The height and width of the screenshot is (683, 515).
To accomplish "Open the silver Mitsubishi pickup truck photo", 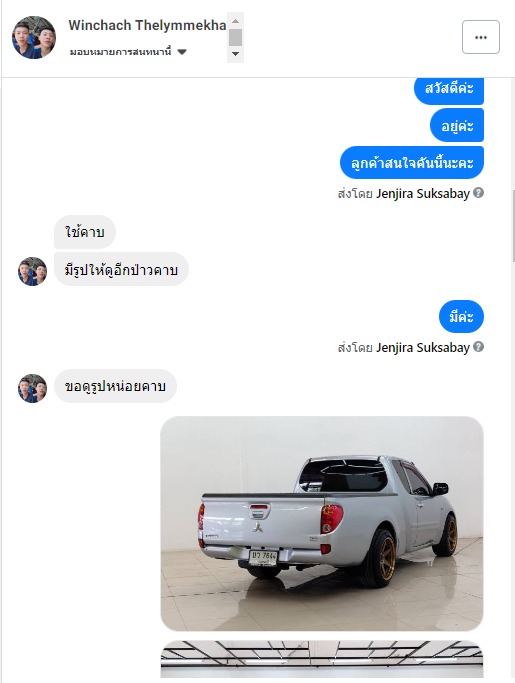I will tap(322, 524).
